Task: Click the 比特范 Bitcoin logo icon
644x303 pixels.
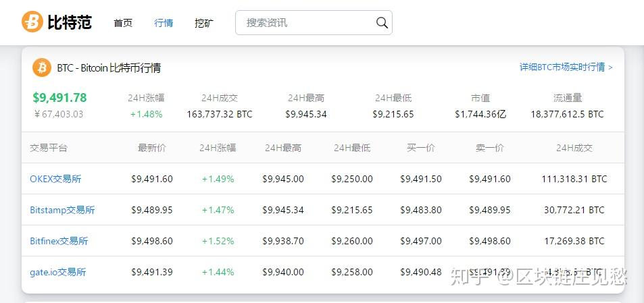Action: (32, 22)
